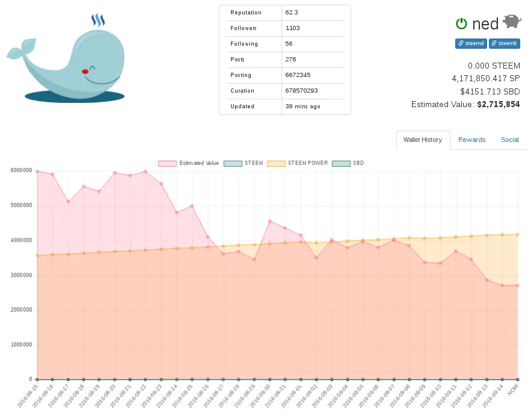Select the Curation value 678570293
The image size is (531, 420).
[301, 90]
